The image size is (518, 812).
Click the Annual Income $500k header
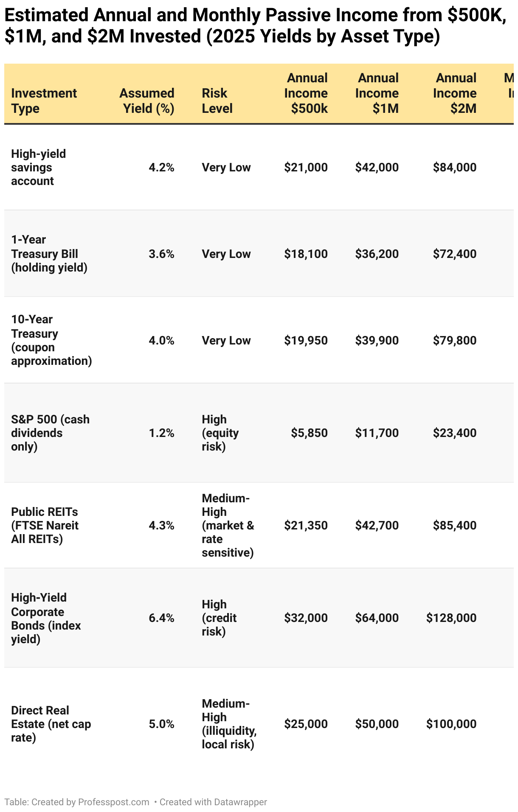click(306, 93)
